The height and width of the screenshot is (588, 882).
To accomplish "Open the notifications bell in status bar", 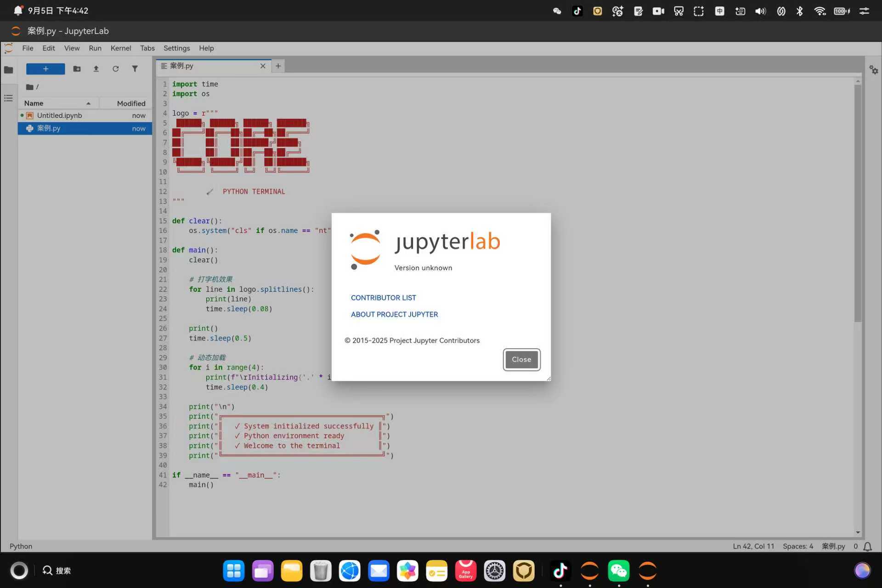I will (x=867, y=547).
